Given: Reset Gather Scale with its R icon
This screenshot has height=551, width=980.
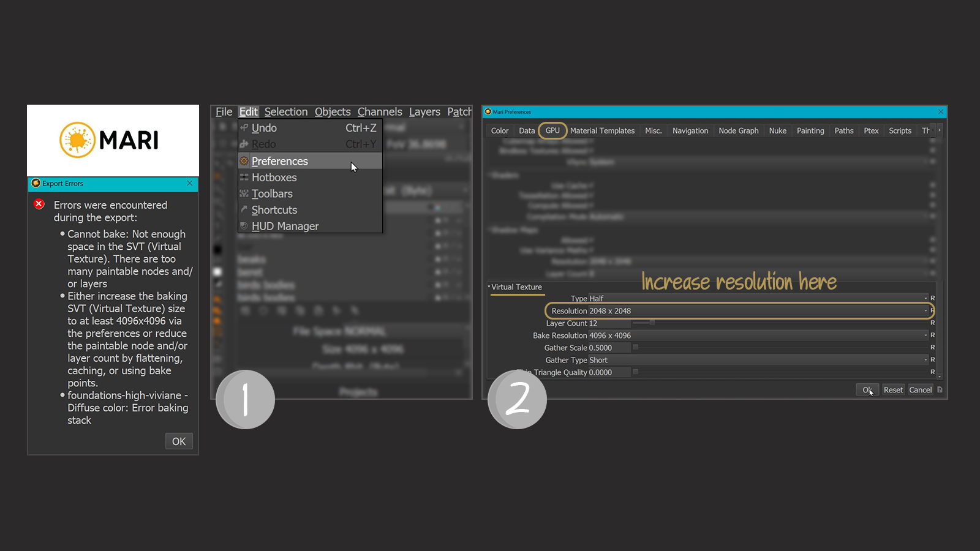Looking at the screenshot, I should point(932,347).
